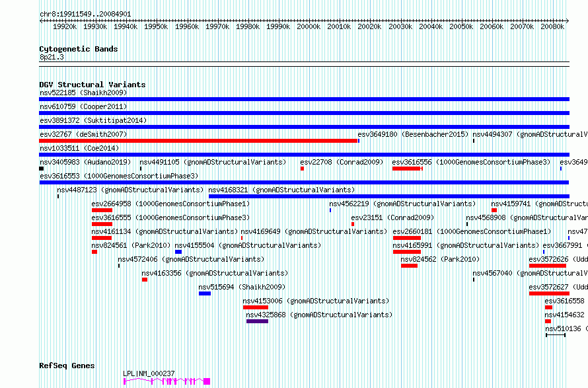Select the nsv4168321 gnomAD variant label
Screen dimensions: 588x388
(281, 190)
